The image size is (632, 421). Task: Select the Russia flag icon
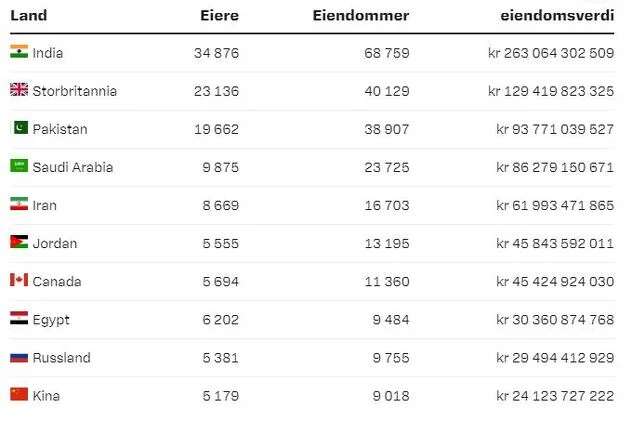pyautogui.click(x=19, y=357)
